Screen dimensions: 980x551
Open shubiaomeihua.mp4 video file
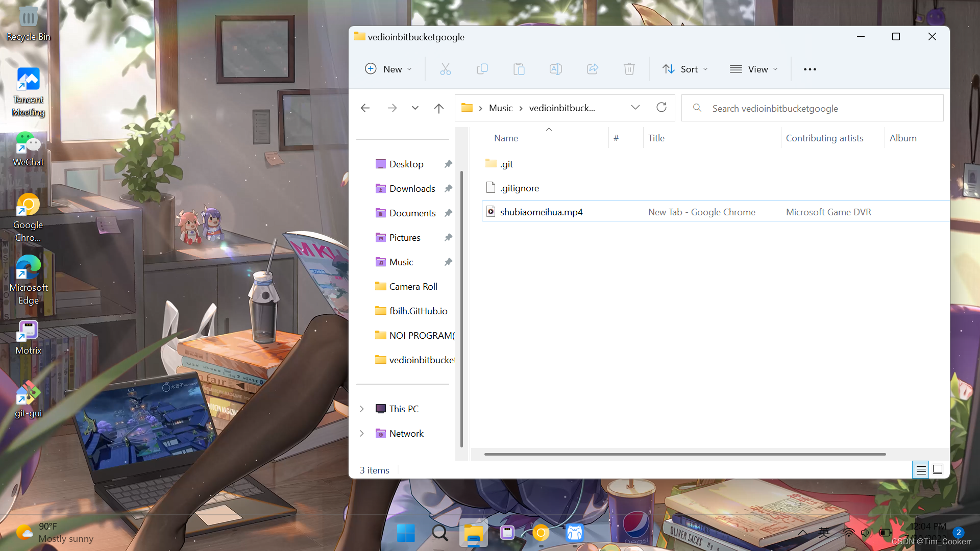[542, 211]
